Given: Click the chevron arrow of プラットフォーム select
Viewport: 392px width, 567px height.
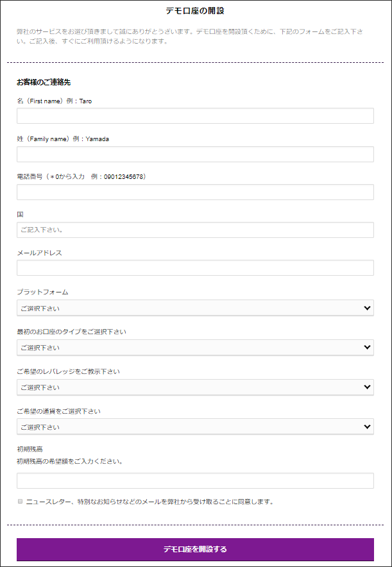Looking at the screenshot, I should (367, 308).
